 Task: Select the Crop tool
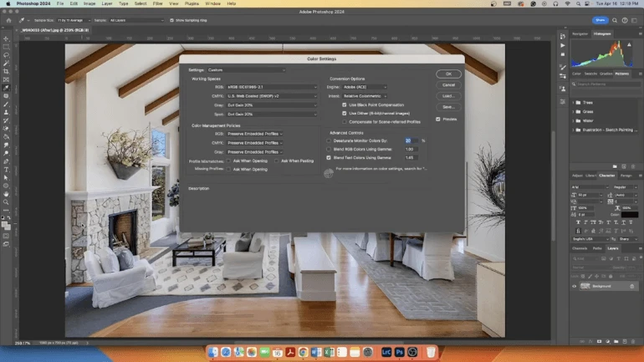(6, 71)
